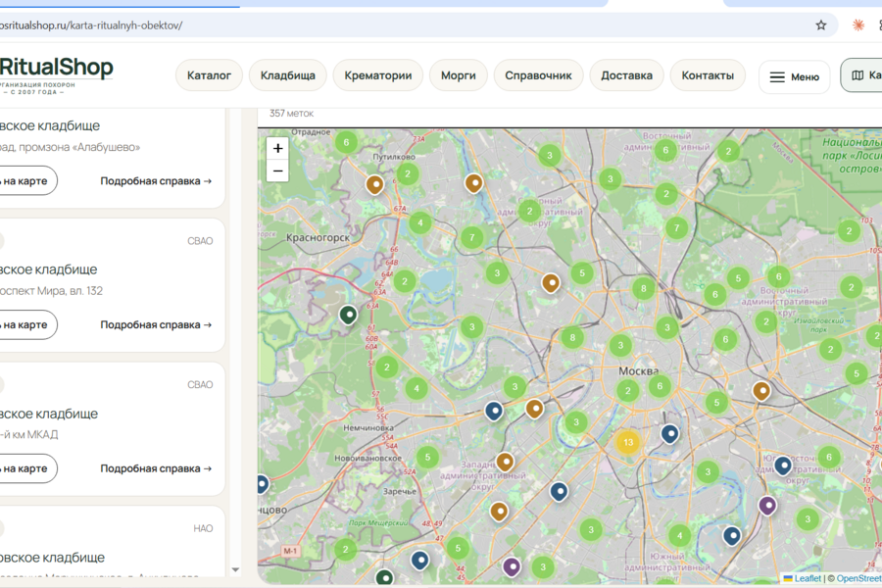This screenshot has height=588, width=882.
Task: Open cluster 6 right of Москва label
Action: point(660,386)
